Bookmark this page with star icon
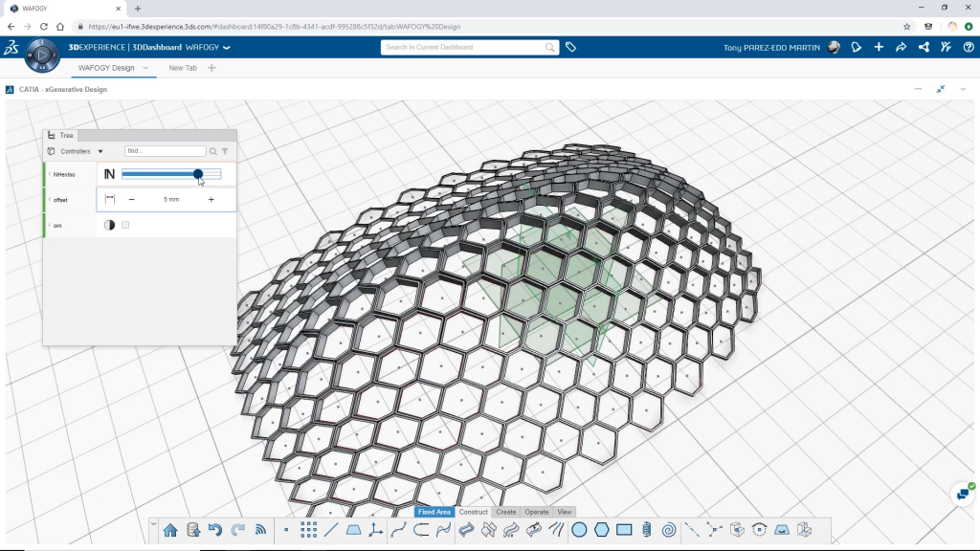 [x=907, y=26]
